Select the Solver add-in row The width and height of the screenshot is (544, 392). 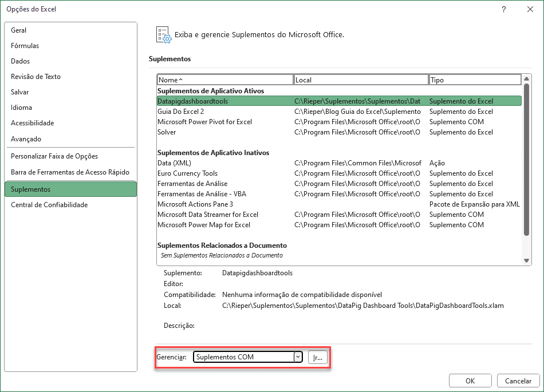[x=339, y=132]
